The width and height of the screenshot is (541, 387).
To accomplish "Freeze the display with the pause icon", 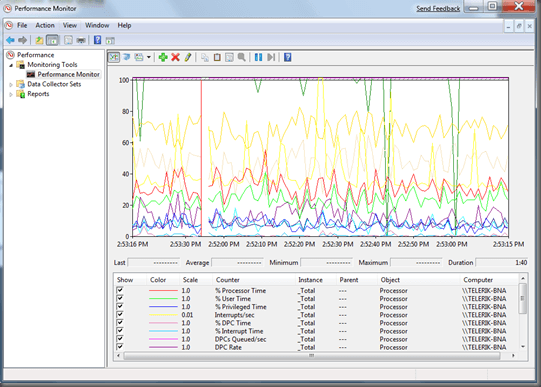I will click(x=258, y=57).
